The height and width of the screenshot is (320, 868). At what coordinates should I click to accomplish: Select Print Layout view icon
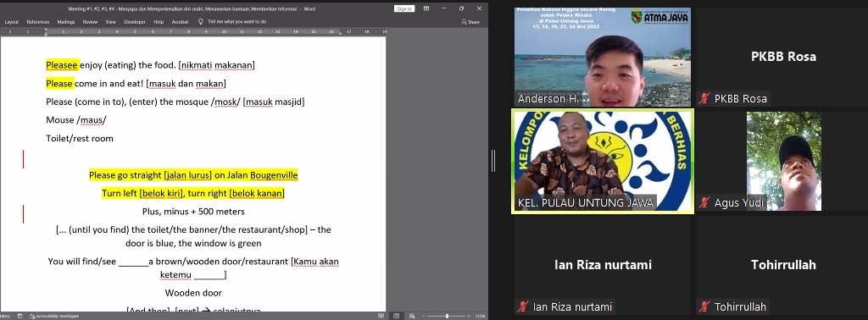[397, 316]
